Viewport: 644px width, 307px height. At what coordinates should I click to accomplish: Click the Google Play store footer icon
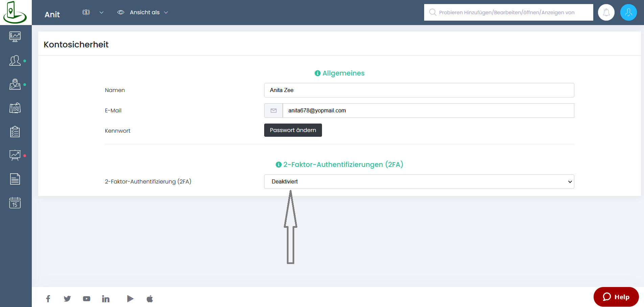pos(130,299)
